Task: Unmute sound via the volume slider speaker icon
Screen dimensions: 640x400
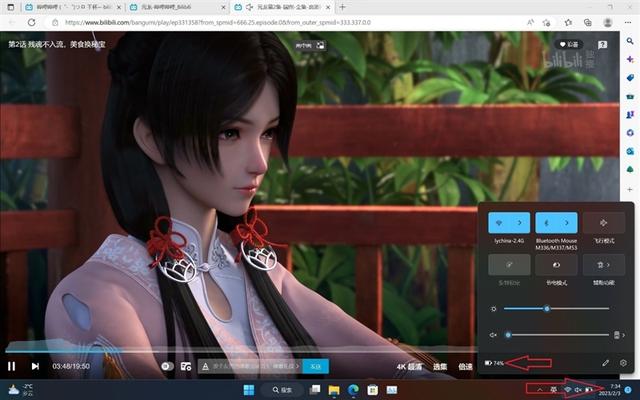Action: (493, 335)
